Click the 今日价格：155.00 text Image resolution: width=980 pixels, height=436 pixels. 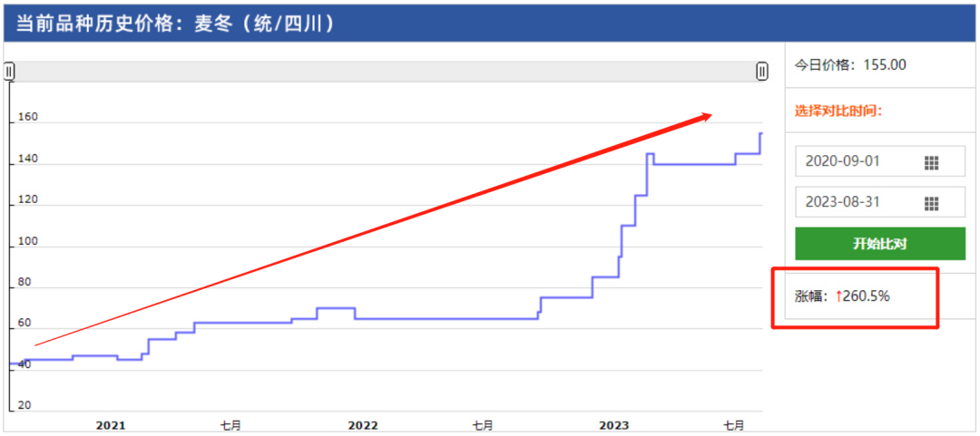(850, 64)
